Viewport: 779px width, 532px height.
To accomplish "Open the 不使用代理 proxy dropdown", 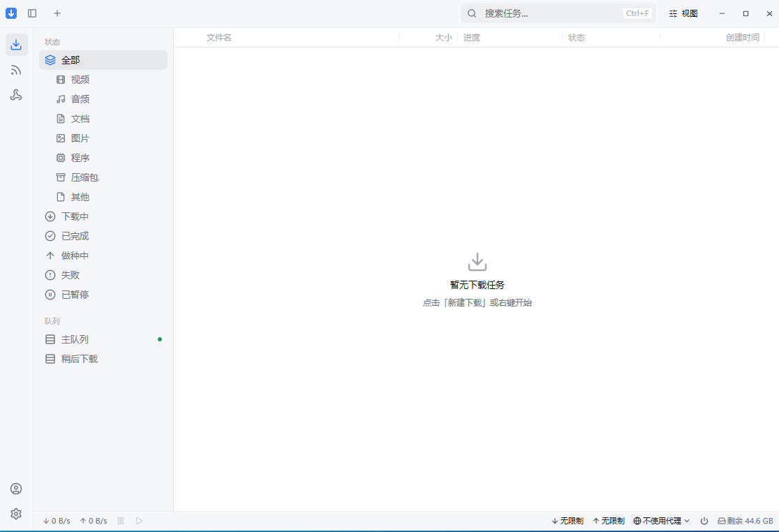I will 662,521.
